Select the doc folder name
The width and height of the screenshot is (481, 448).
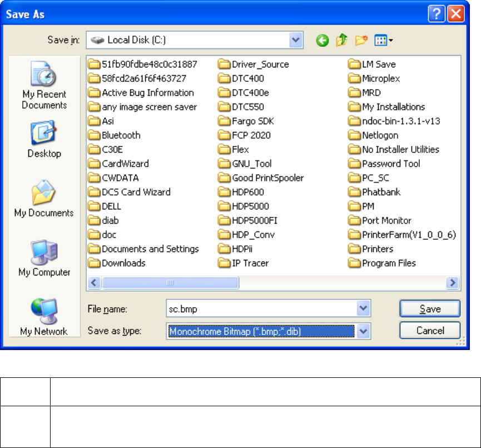point(109,235)
